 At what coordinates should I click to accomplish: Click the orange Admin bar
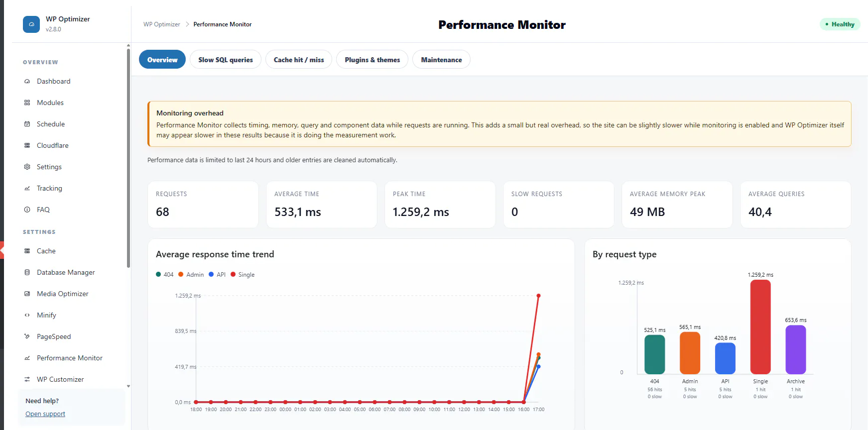tap(690, 353)
